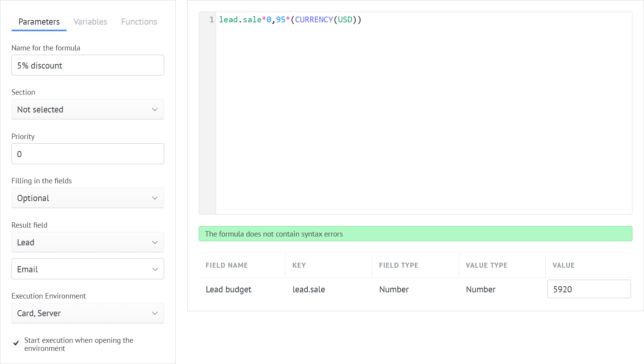Image resolution: width=644 pixels, height=364 pixels.
Task: Click the chevron on the Card, Server dropdown
Action: (x=155, y=313)
